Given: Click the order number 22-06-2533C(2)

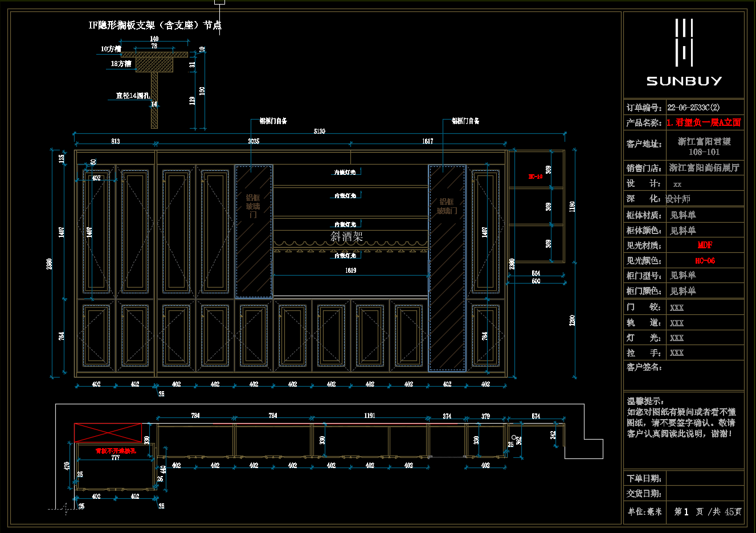Looking at the screenshot, I should click(x=693, y=108).
